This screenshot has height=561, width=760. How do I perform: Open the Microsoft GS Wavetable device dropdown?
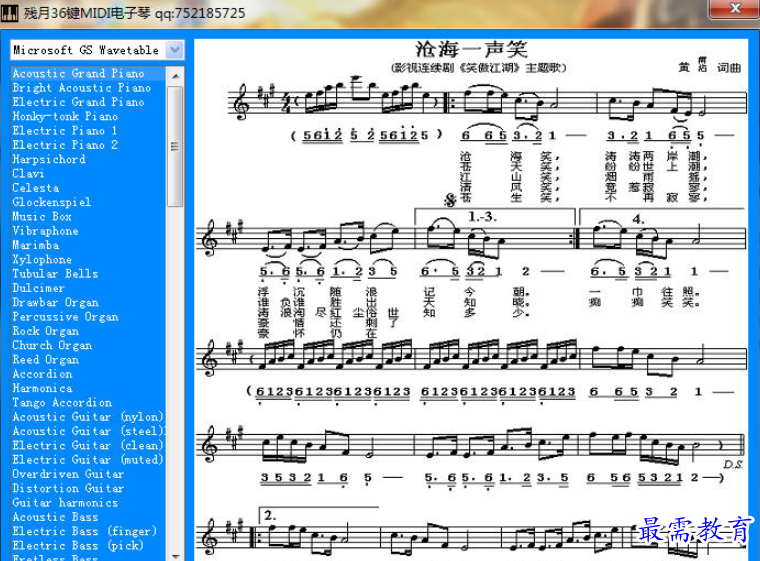click(x=174, y=49)
